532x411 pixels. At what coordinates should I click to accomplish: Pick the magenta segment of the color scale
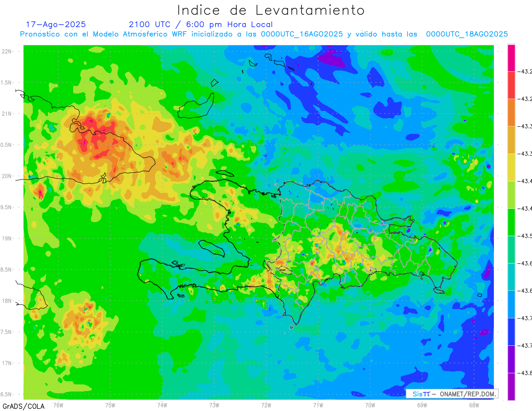(511, 58)
